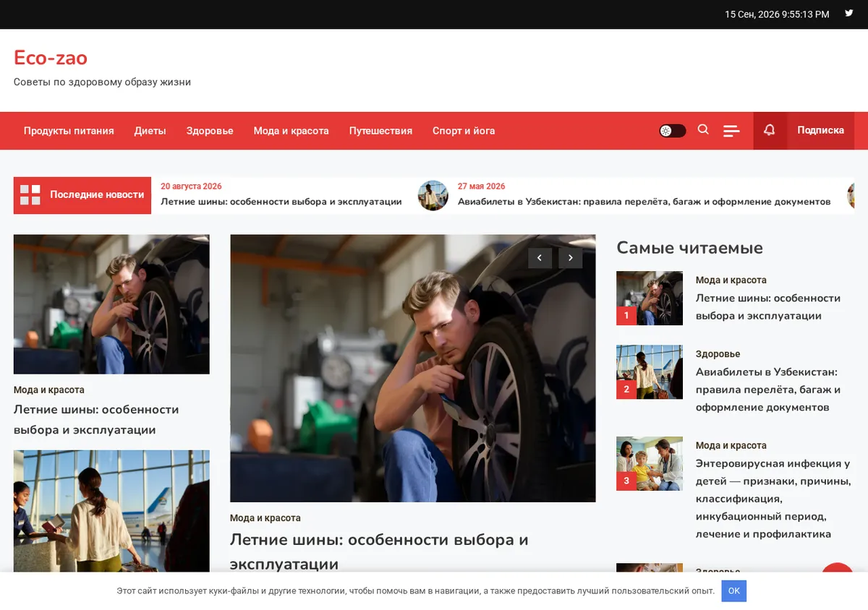Click the notification bell icon
This screenshot has width=868, height=610.
[770, 131]
